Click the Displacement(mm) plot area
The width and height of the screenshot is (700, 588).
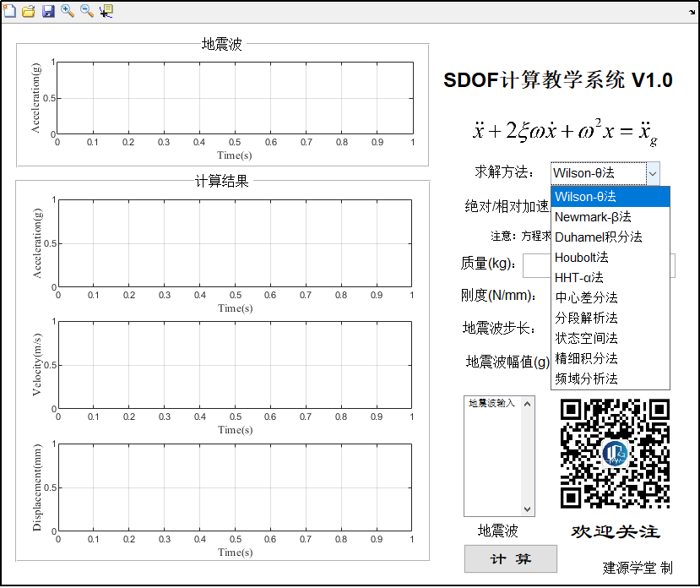pos(235,487)
